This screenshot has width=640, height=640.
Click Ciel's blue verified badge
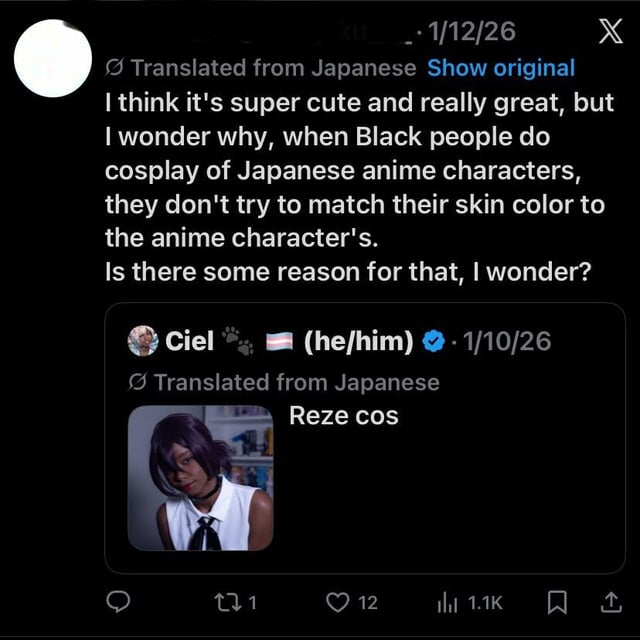pyautogui.click(x=432, y=342)
